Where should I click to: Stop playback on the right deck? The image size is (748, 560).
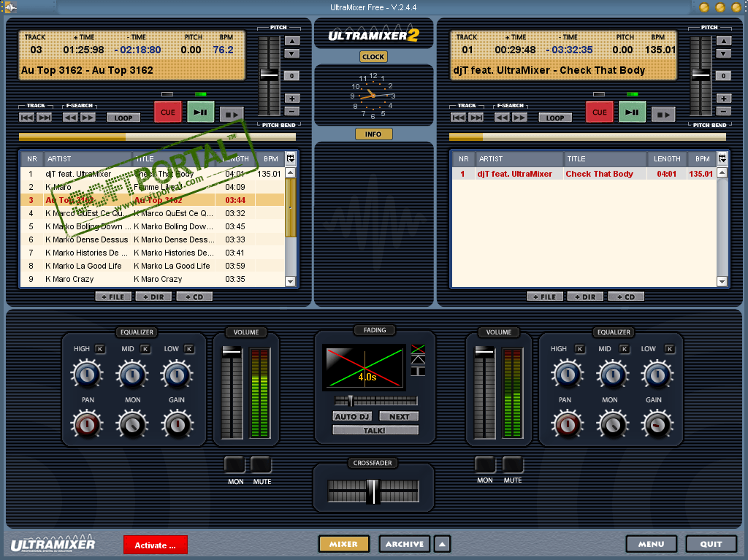[x=663, y=115]
